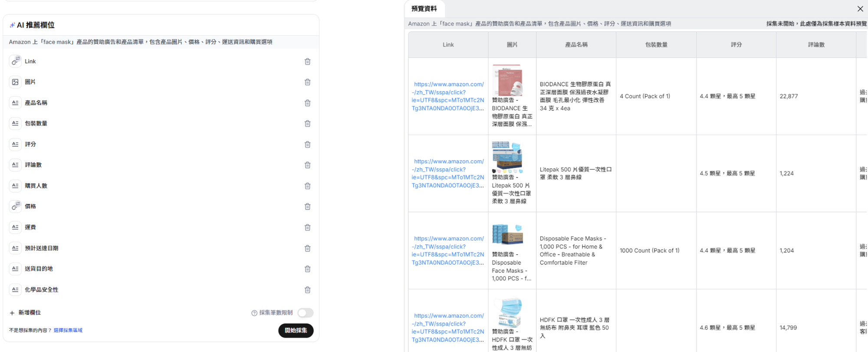Click the BIODANCE product thumbnail
This screenshot has width=868, height=352.
click(507, 80)
